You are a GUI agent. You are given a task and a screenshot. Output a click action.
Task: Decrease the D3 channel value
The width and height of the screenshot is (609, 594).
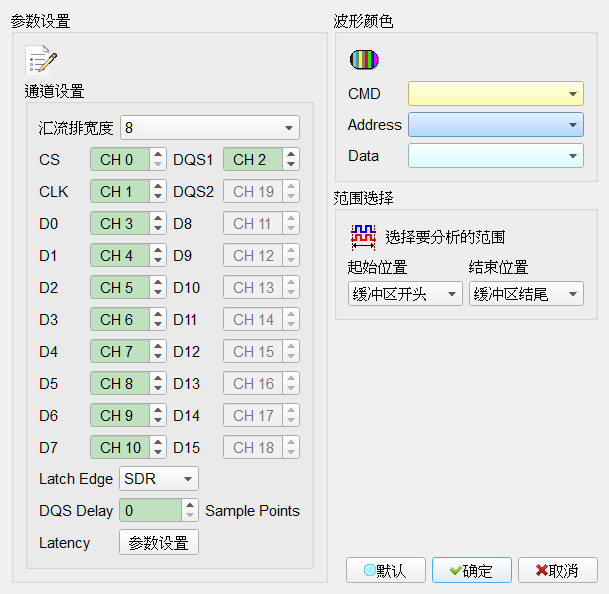pos(158,325)
